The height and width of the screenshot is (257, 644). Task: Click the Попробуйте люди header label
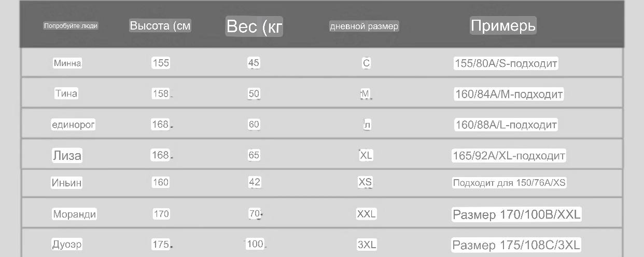(x=71, y=25)
